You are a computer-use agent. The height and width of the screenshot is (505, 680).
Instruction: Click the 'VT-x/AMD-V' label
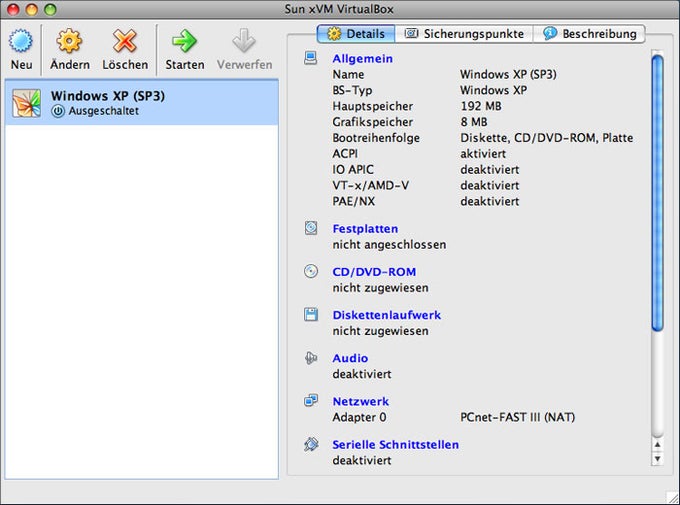(371, 186)
